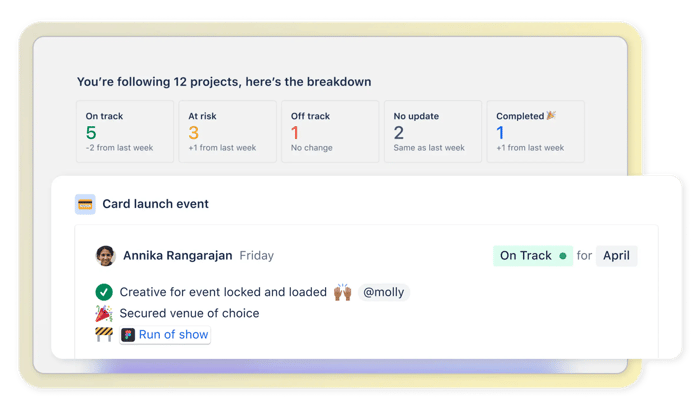Click the Figma icon in Run of show
This screenshot has width=700, height=410.
tap(128, 335)
